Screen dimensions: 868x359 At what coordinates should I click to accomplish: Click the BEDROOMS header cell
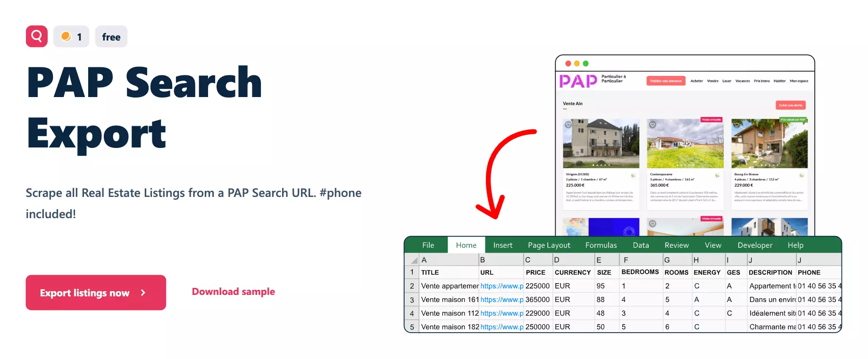640,272
